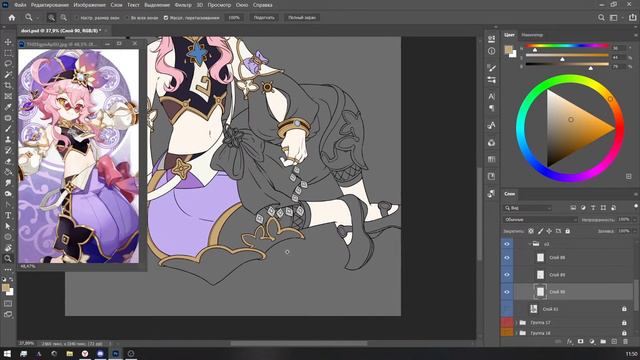The width and height of the screenshot is (640, 360).
Task: Click the Подогнать button
Action: tap(264, 18)
